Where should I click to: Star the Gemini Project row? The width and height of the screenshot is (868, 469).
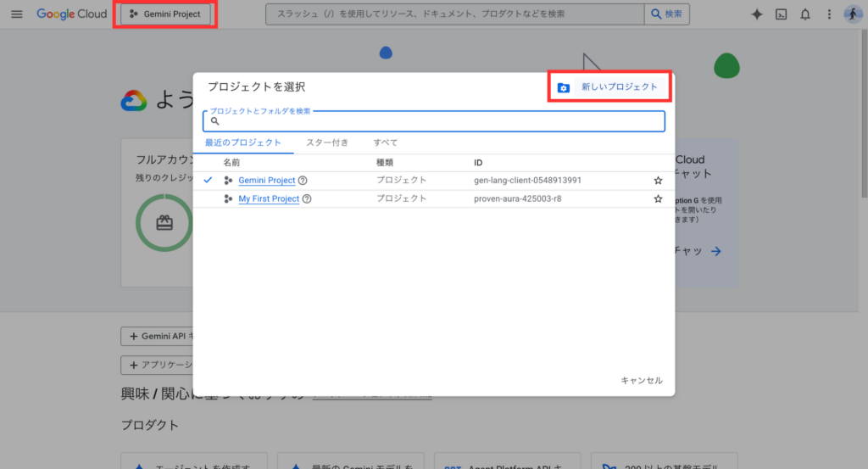pos(658,180)
